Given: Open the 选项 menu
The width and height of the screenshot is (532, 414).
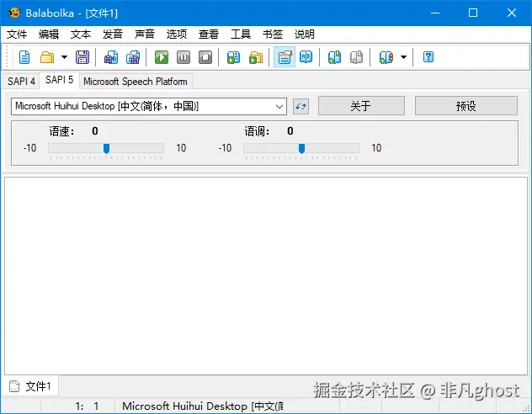Looking at the screenshot, I should (177, 34).
